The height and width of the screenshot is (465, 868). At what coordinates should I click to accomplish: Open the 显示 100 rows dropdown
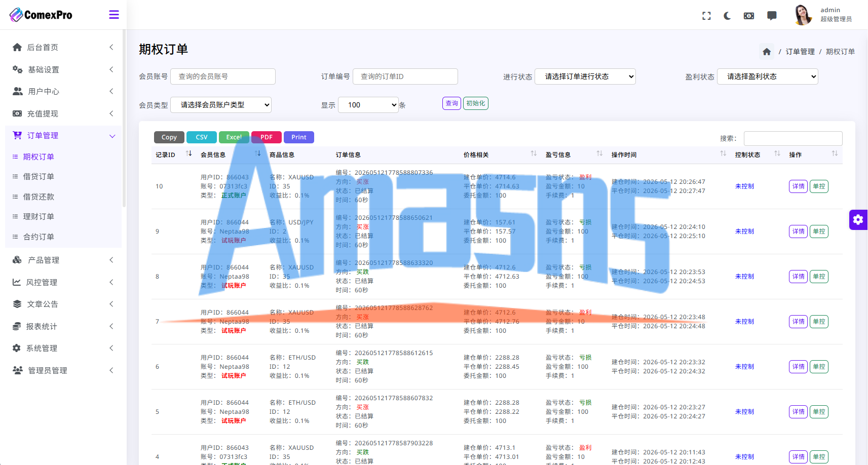368,105
